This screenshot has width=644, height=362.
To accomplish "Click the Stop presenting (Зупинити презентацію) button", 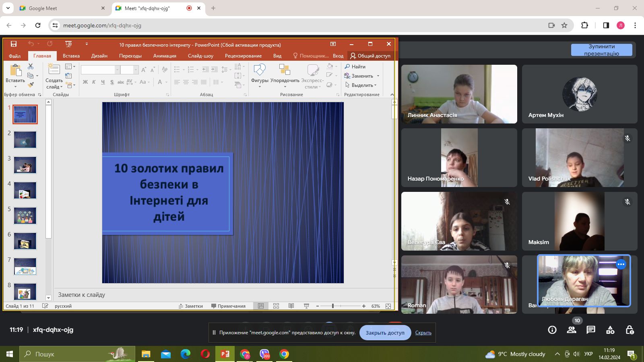I will click(x=601, y=50).
